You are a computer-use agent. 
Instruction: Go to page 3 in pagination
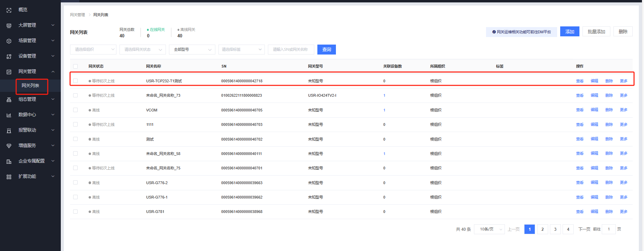(x=555, y=229)
